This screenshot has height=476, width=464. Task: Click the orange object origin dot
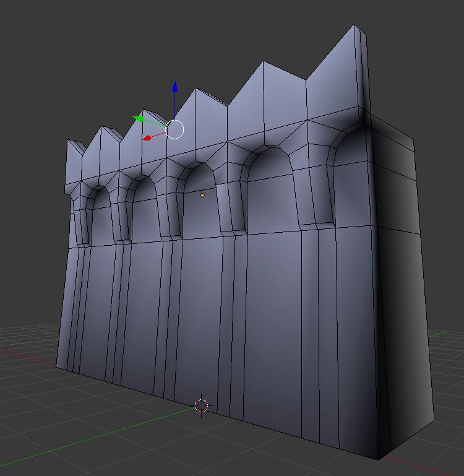202,195
